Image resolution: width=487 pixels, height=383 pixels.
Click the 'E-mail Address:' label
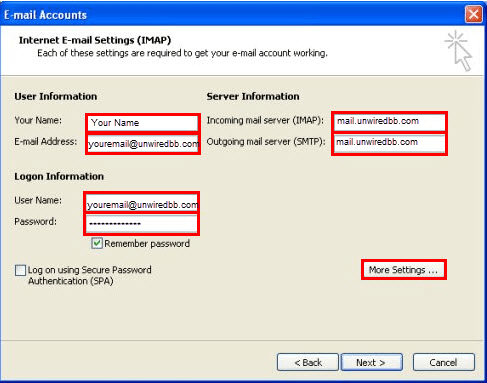46,142
